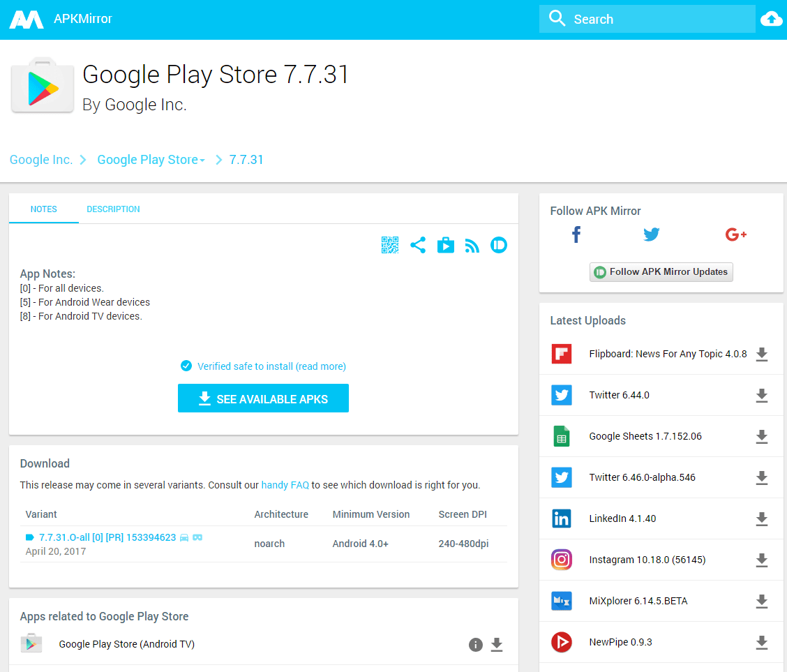Download Flipboard 4.0.8 via arrow icon
Screen dimensions: 787x672
[761, 354]
